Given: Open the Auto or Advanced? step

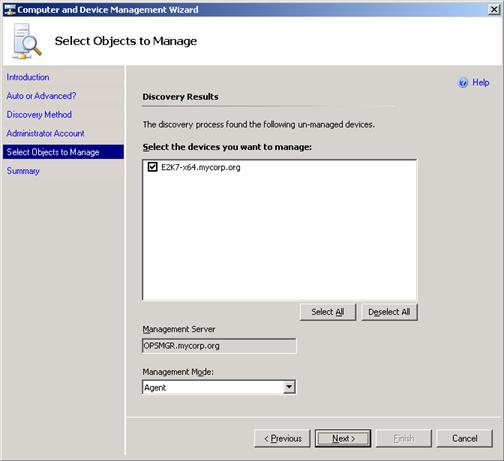Looking at the screenshot, I should (x=41, y=96).
